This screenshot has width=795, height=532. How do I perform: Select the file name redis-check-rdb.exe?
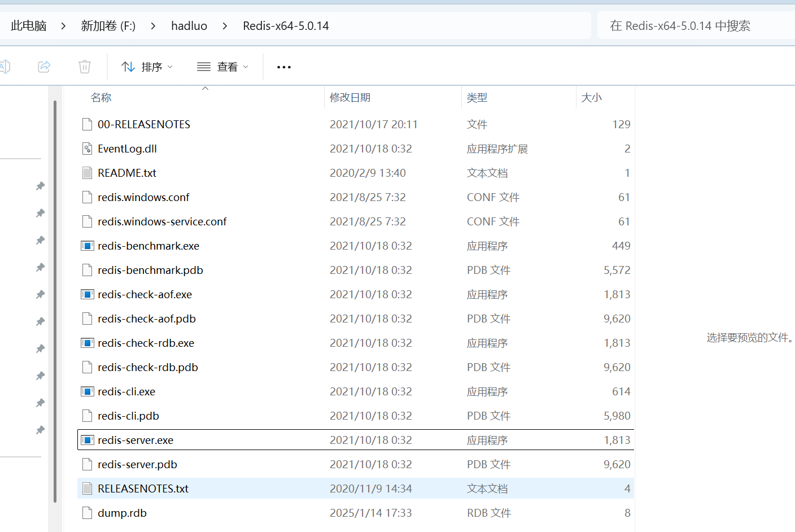(146, 343)
